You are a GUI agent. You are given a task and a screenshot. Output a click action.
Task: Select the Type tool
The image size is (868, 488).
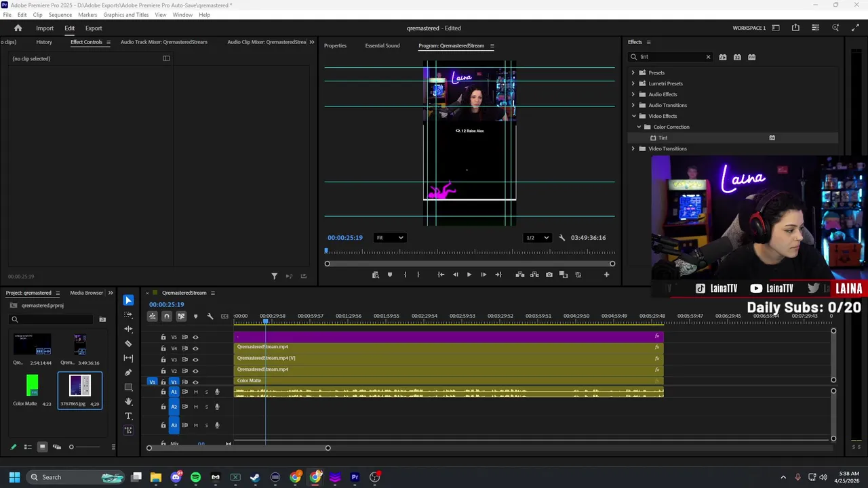click(128, 415)
